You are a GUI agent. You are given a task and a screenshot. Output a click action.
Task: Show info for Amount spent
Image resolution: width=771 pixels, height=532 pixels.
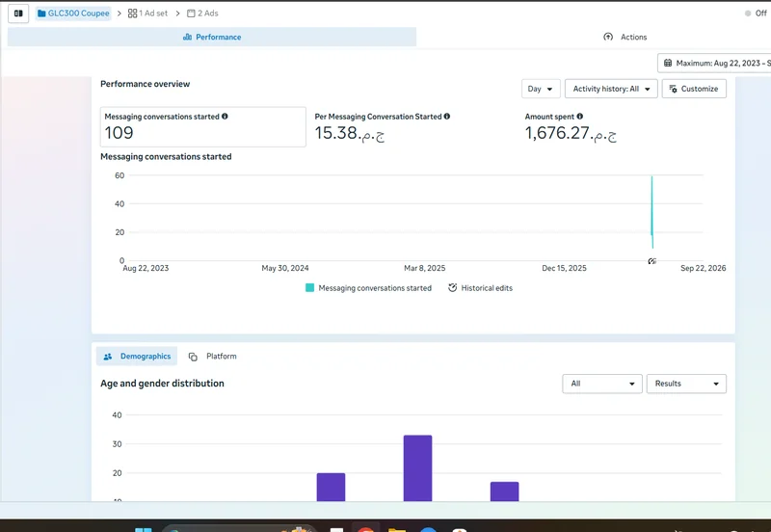click(x=580, y=117)
